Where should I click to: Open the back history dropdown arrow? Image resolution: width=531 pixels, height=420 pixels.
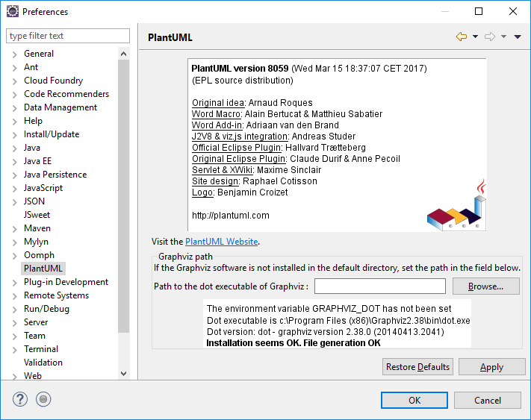pos(475,37)
